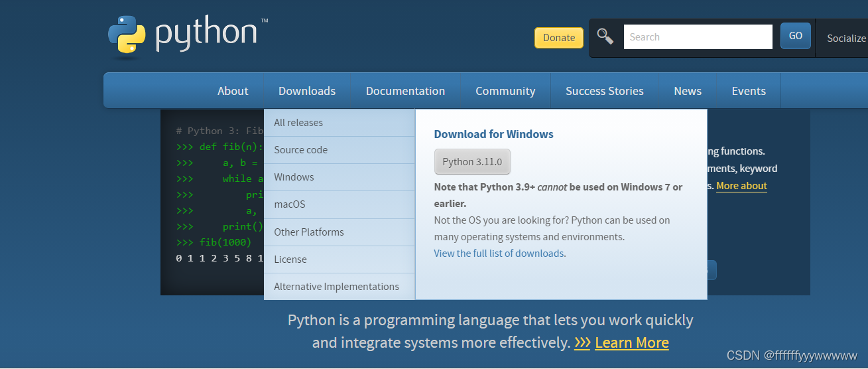The width and height of the screenshot is (868, 369).
Task: Select All releases in Downloads dropdown
Action: pyautogui.click(x=340, y=123)
